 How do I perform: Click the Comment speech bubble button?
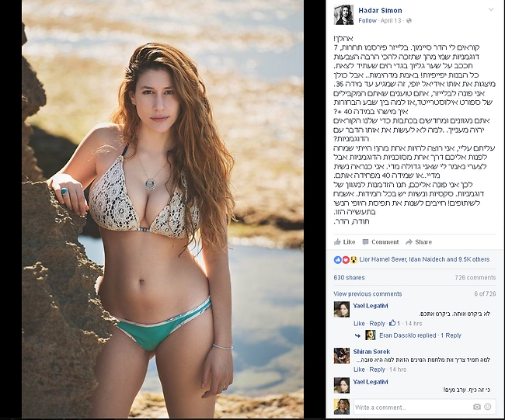pos(381,242)
